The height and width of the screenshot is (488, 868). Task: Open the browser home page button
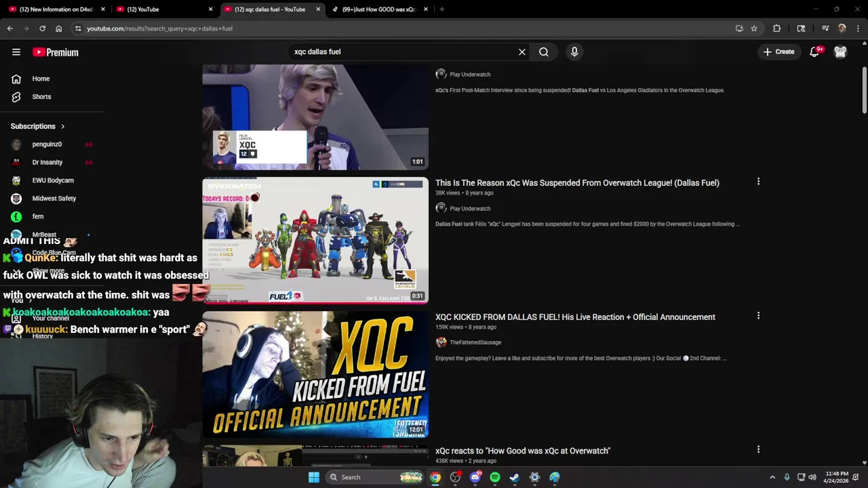(x=59, y=28)
